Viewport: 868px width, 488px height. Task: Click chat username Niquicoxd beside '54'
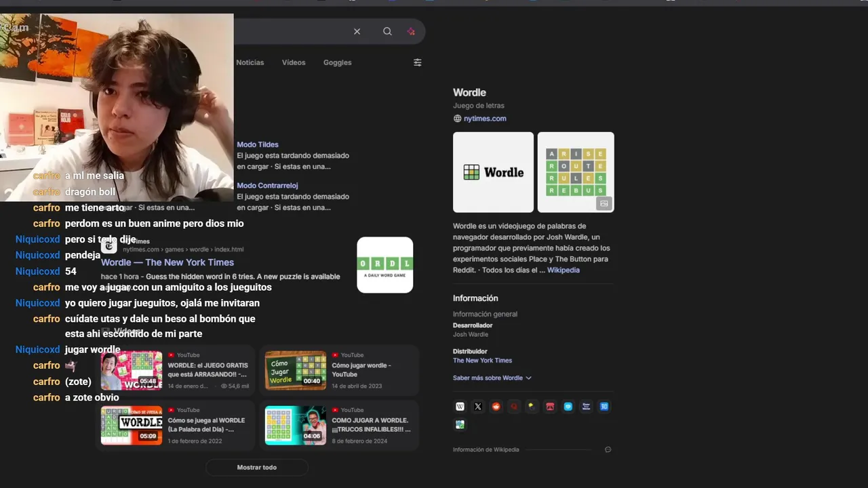point(38,271)
